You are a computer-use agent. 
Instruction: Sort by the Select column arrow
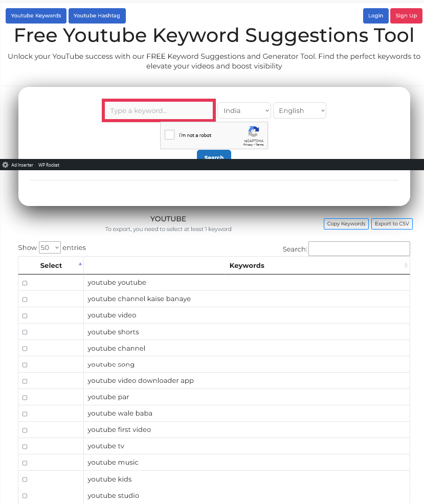(x=80, y=264)
